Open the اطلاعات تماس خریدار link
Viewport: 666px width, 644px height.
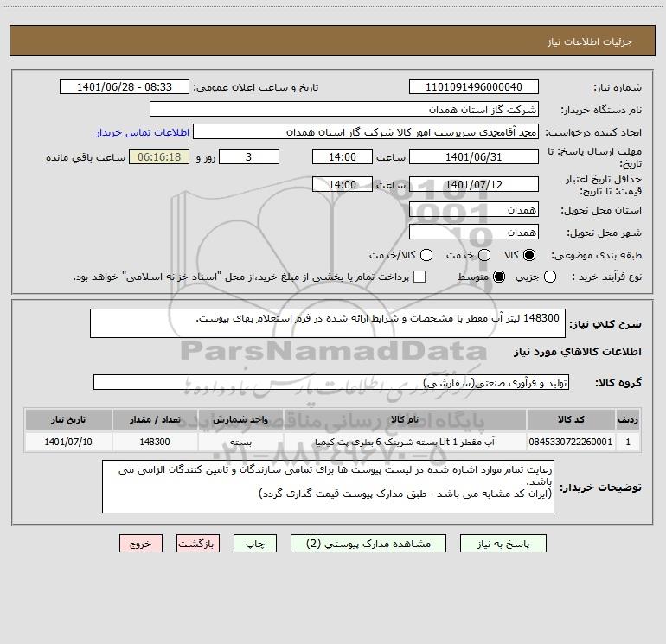[143, 132]
